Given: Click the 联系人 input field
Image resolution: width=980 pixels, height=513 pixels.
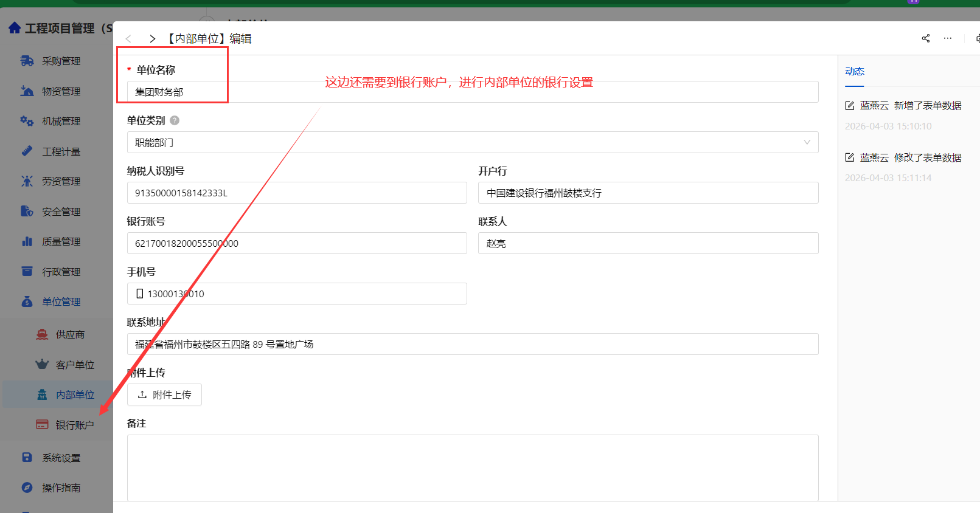Looking at the screenshot, I should coord(648,243).
